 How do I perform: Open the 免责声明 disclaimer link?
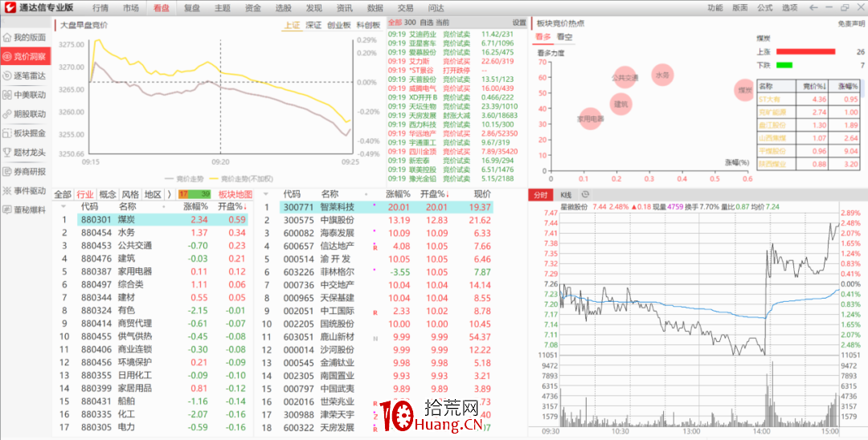[851, 23]
